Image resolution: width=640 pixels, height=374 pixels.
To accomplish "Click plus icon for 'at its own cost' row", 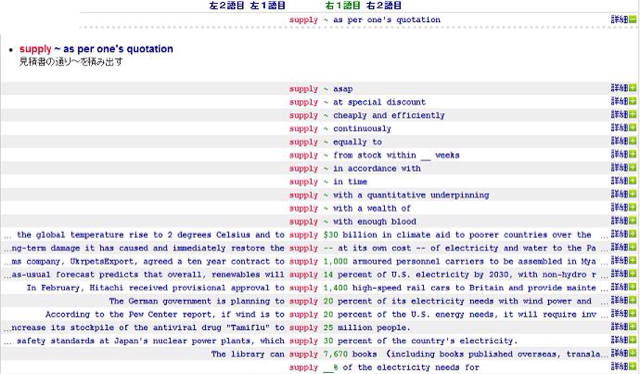I will (633, 247).
